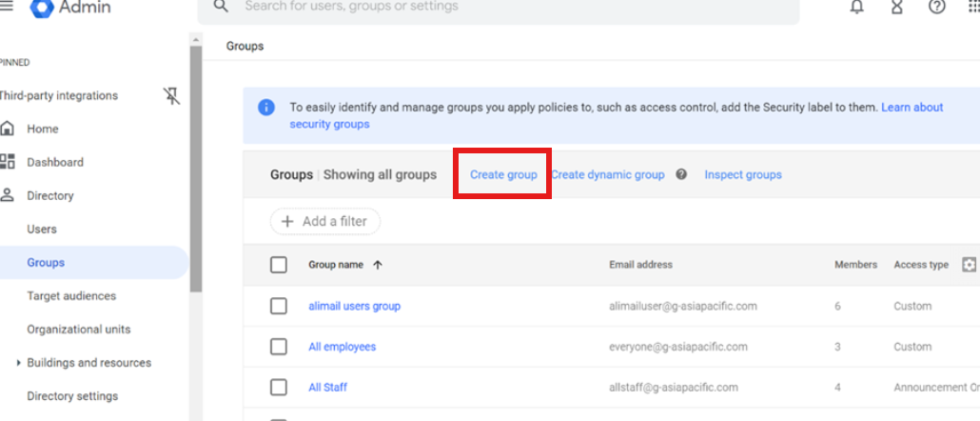The height and width of the screenshot is (421, 980).
Task: Click Group name column header
Action: pos(336,265)
